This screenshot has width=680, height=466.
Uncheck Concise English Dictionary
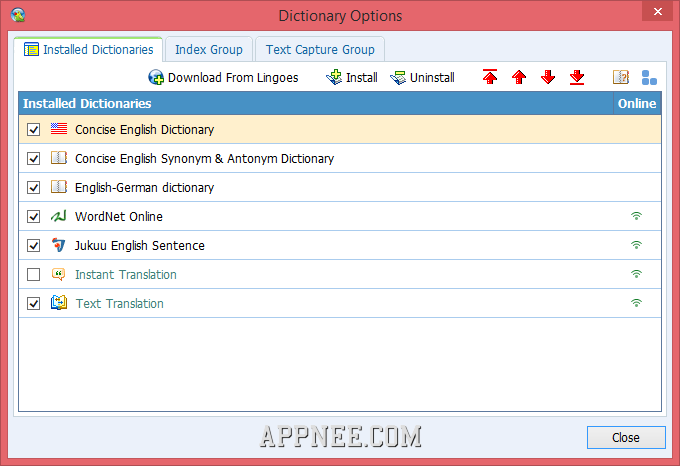(33, 130)
